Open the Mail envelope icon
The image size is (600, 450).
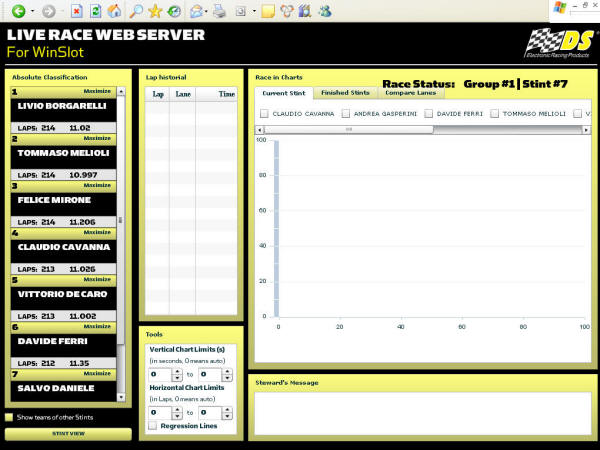[196, 11]
